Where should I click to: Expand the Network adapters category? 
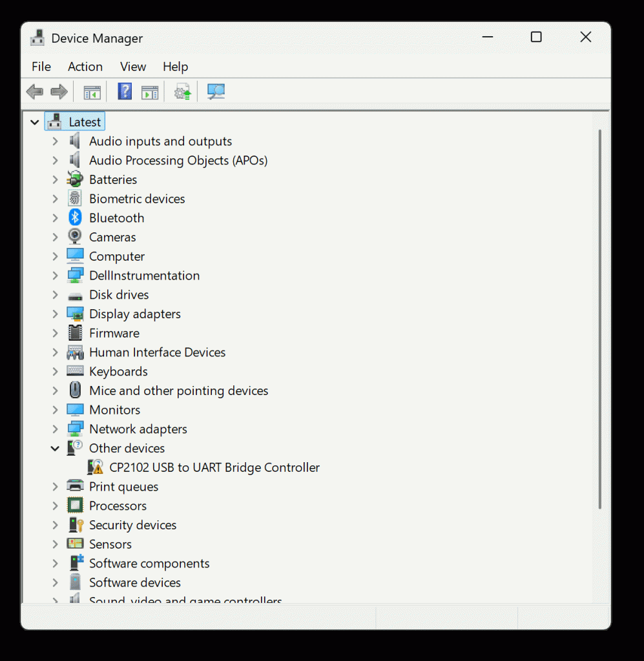56,429
